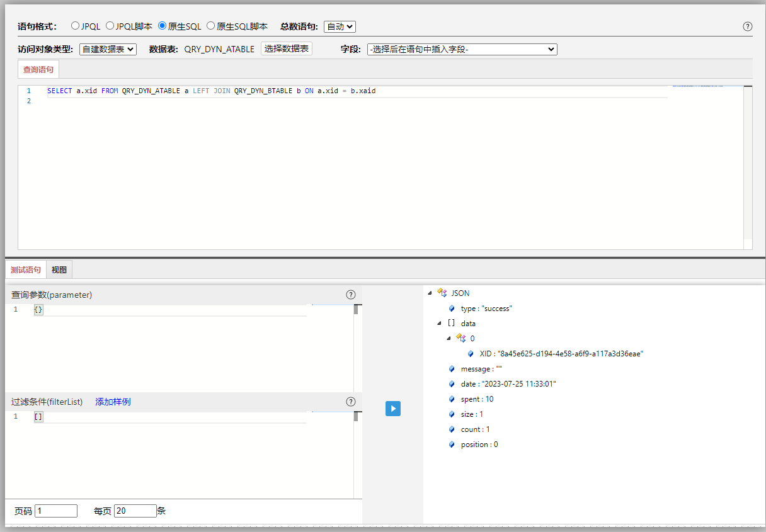Open help icon for 查询参数 panel

(x=351, y=295)
